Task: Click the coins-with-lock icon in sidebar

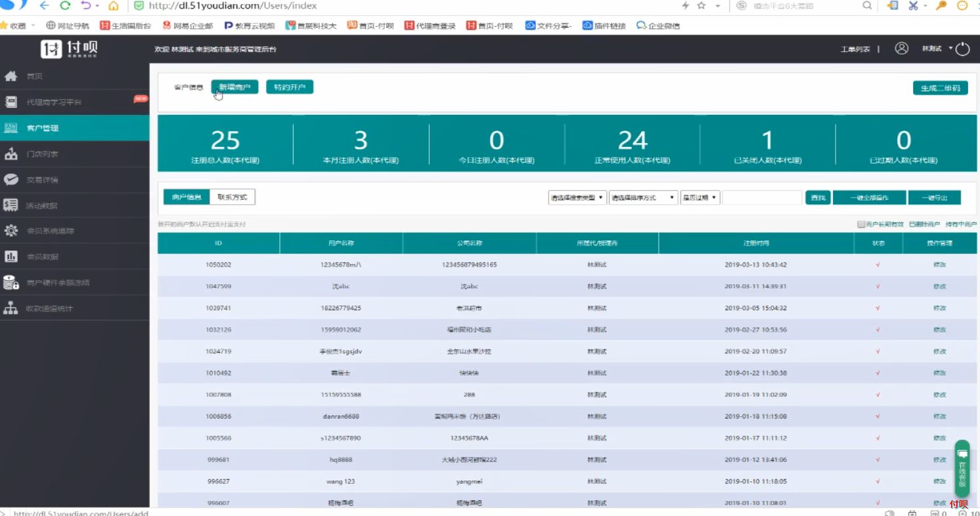Action: (x=11, y=282)
